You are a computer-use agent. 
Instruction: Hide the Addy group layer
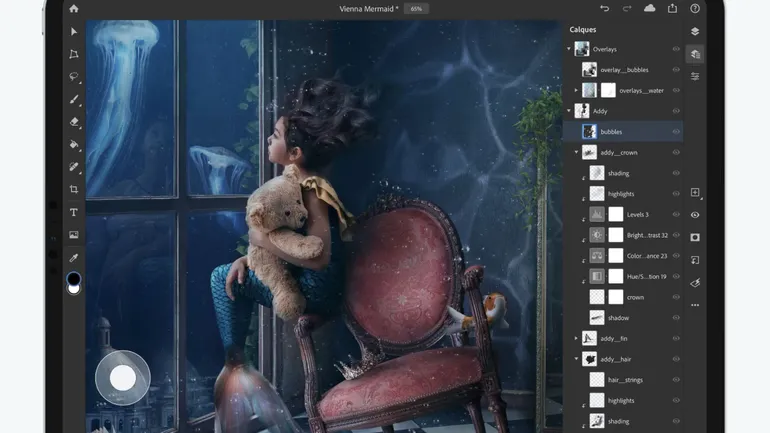pos(676,111)
